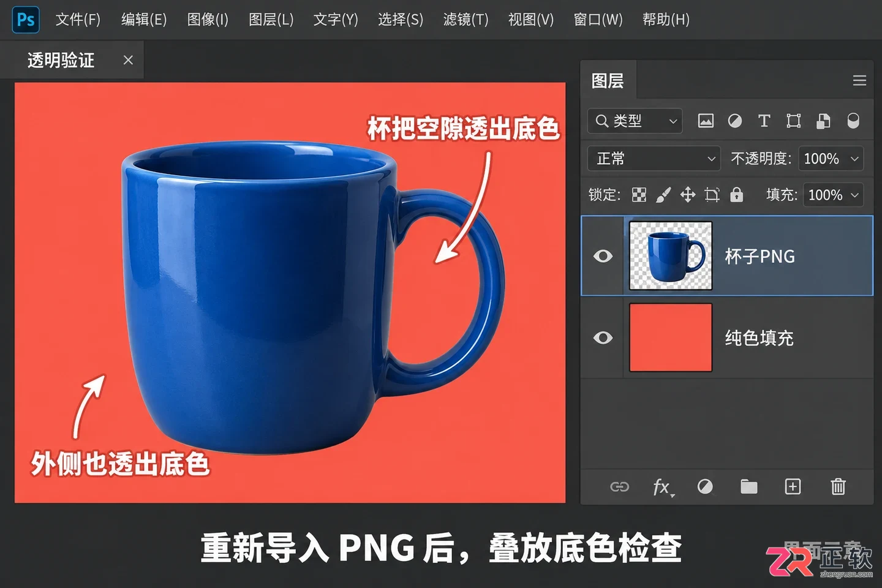Filter layers by smart object icon
The width and height of the screenshot is (882, 588).
(823, 121)
